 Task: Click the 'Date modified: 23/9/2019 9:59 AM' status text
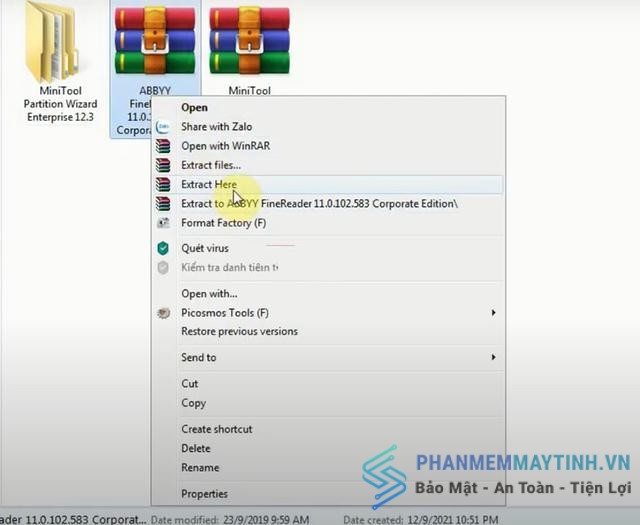coord(230,520)
